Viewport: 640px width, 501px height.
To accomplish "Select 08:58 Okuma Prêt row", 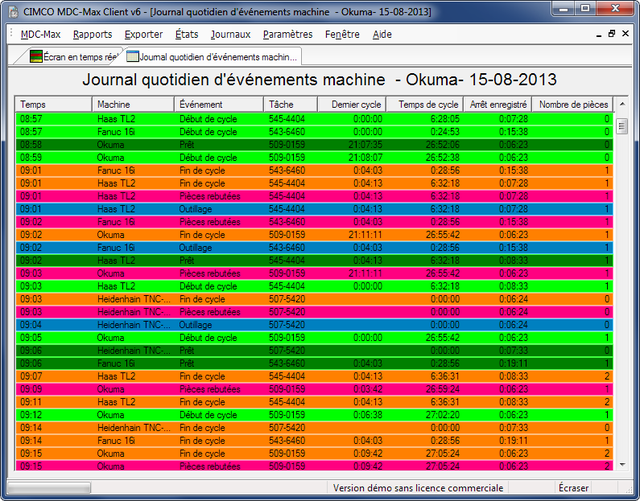I will 314,145.
